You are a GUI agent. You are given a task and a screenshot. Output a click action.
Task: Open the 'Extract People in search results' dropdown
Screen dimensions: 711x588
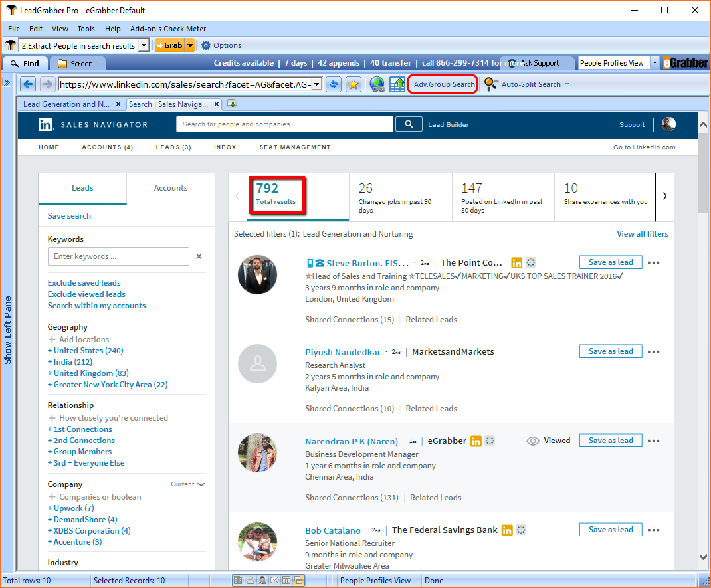144,45
